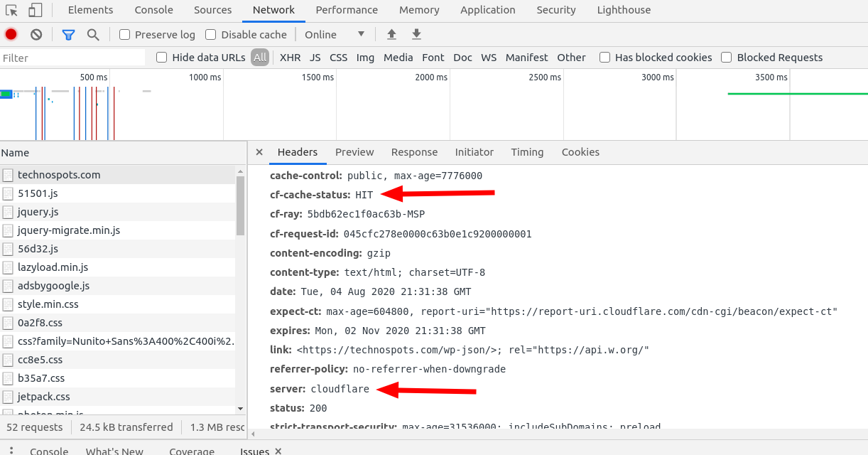Enable Disable cache checkbox
868x455 pixels.
tap(211, 34)
